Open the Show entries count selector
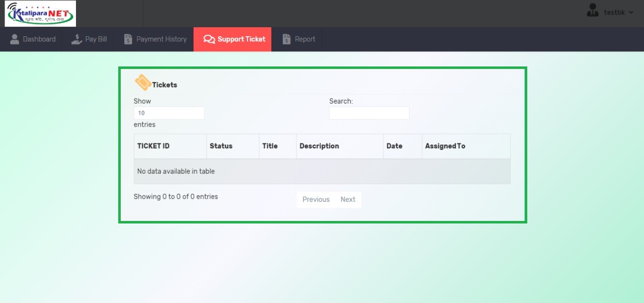This screenshot has height=303, width=644. (169, 113)
